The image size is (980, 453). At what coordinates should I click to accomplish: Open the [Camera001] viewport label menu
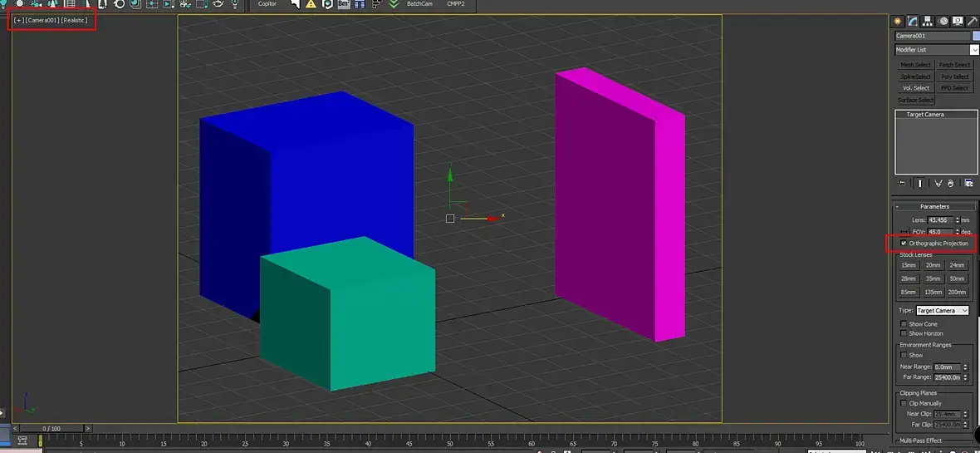click(x=42, y=21)
